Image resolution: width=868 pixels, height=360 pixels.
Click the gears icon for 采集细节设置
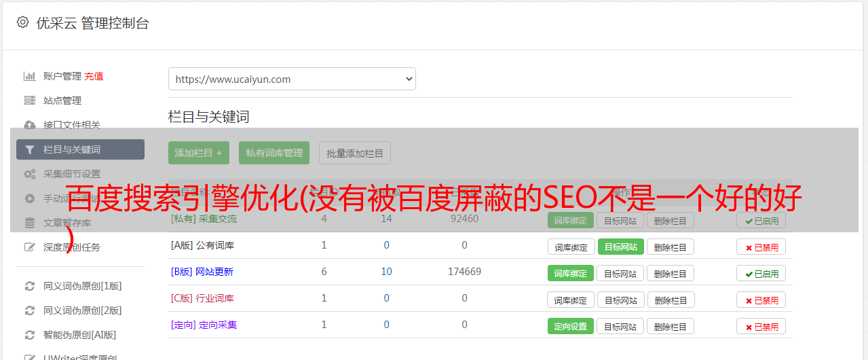pyautogui.click(x=30, y=174)
